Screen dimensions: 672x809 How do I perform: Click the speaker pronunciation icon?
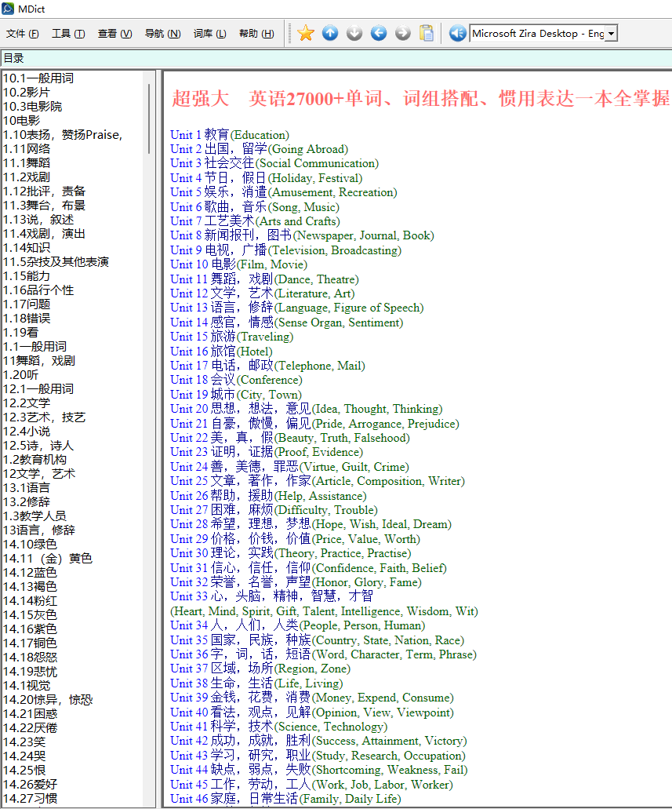[x=457, y=33]
